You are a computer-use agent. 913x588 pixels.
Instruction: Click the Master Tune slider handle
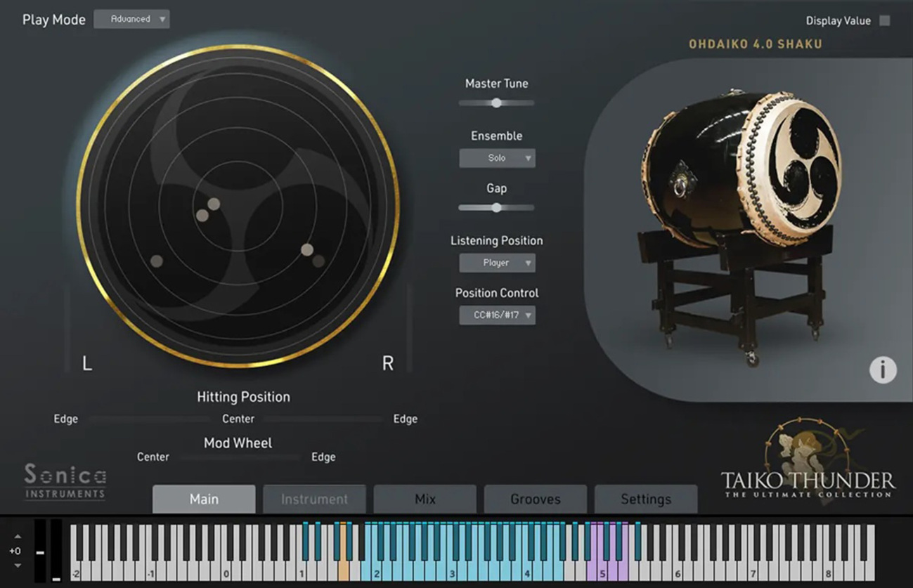(496, 103)
